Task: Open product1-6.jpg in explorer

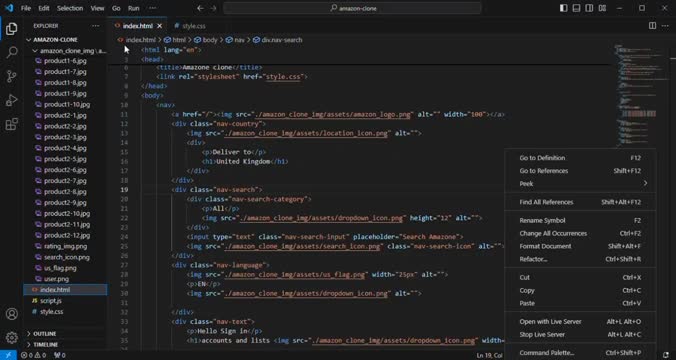Action: point(65,61)
